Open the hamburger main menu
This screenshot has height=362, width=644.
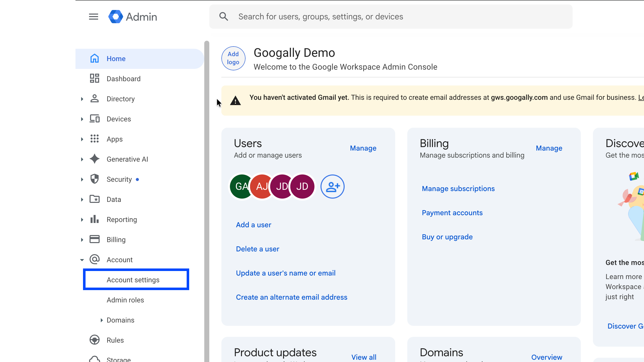93,17
